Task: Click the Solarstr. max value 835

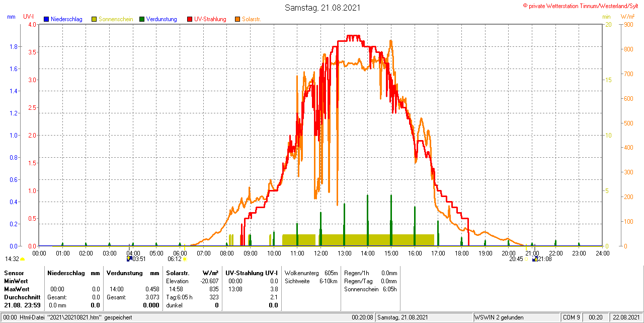Action: [x=214, y=289]
